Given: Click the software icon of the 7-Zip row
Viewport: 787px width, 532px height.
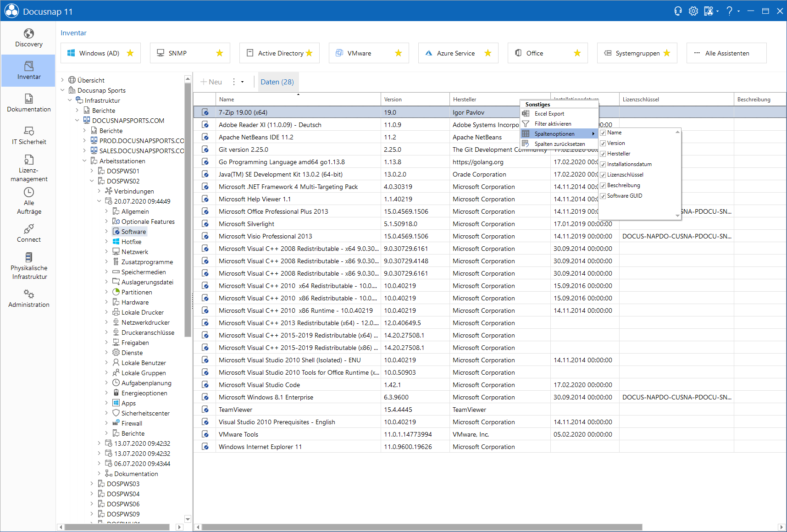Looking at the screenshot, I should tap(205, 112).
